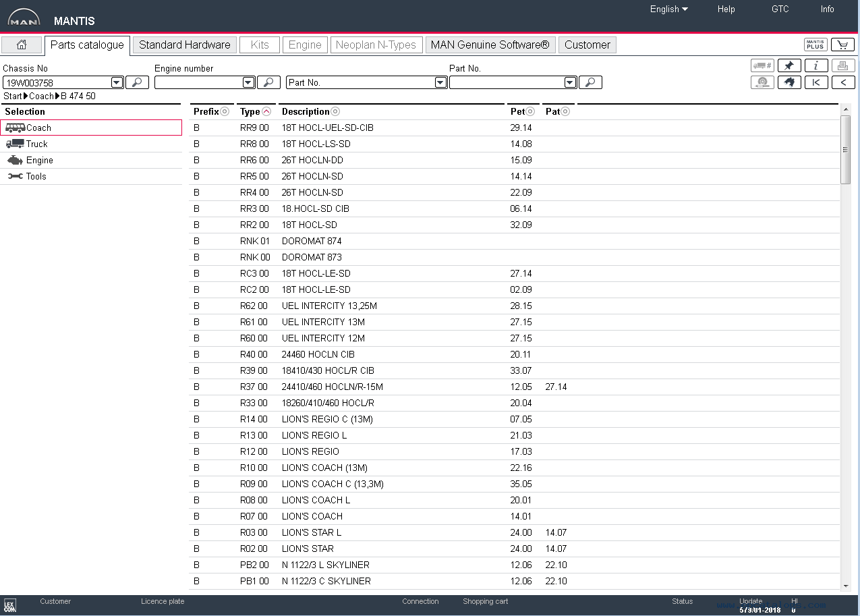Expand the Chassis No dropdown
Viewport: 860px width, 616px height.
pos(117,82)
